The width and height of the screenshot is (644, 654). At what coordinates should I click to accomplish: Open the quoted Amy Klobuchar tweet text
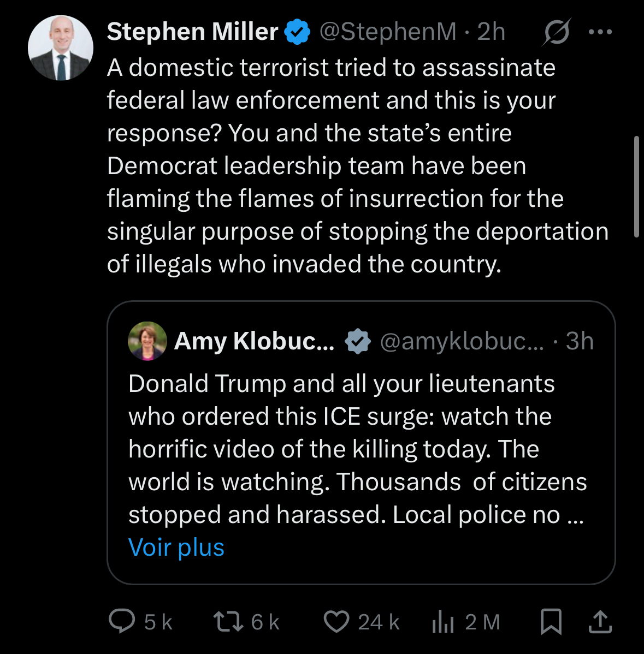pyautogui.click(x=356, y=449)
